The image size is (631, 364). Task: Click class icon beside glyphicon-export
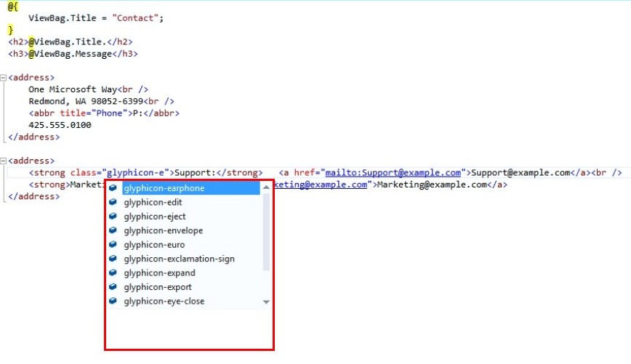point(113,286)
